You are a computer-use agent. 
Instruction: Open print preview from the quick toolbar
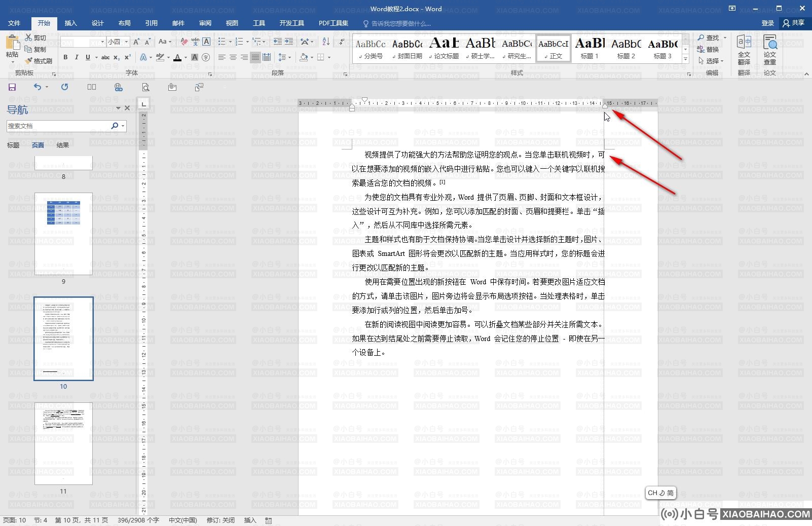click(145, 87)
